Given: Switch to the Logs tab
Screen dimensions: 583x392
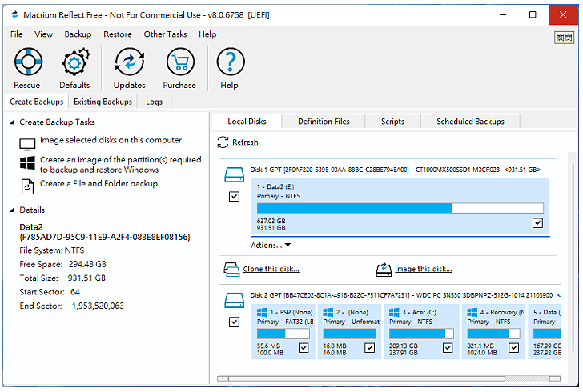Looking at the screenshot, I should tap(154, 102).
